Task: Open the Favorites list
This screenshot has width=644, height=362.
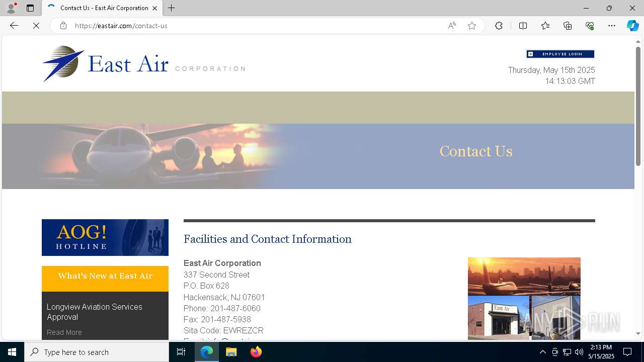Action: [545, 26]
